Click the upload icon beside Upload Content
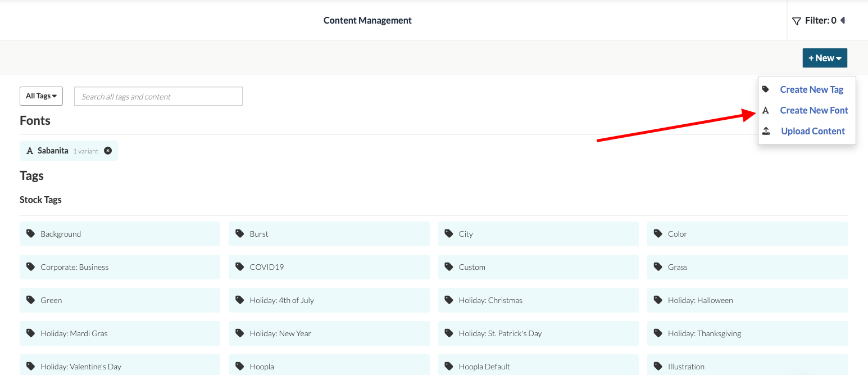Image resolution: width=868 pixels, height=375 pixels. [766, 131]
